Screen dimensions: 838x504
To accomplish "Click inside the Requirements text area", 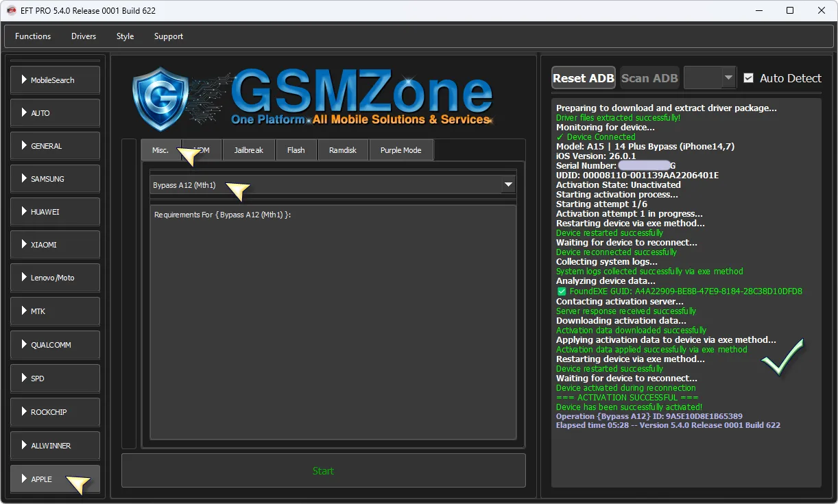I will click(333, 322).
